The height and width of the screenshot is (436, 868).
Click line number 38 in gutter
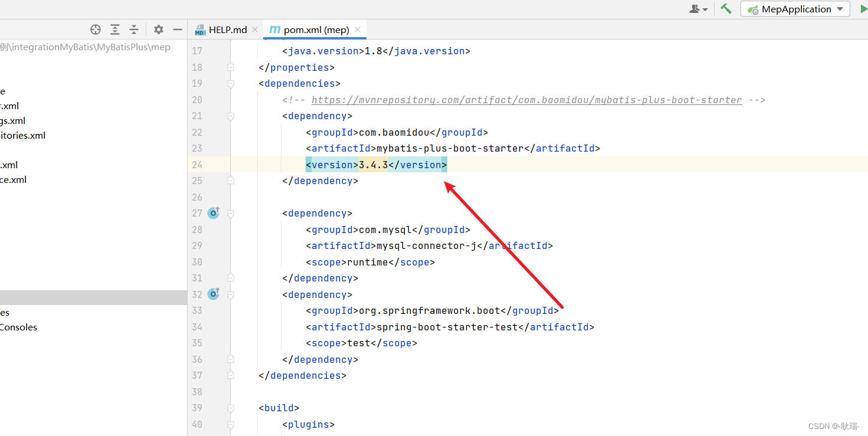tap(197, 392)
